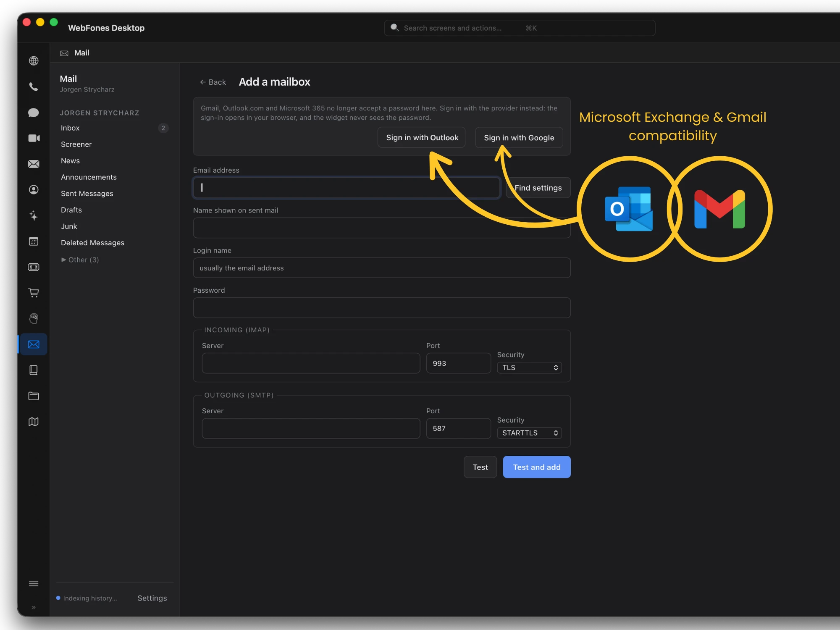Click Sign in with Google
The image size is (840, 630).
pos(519,137)
